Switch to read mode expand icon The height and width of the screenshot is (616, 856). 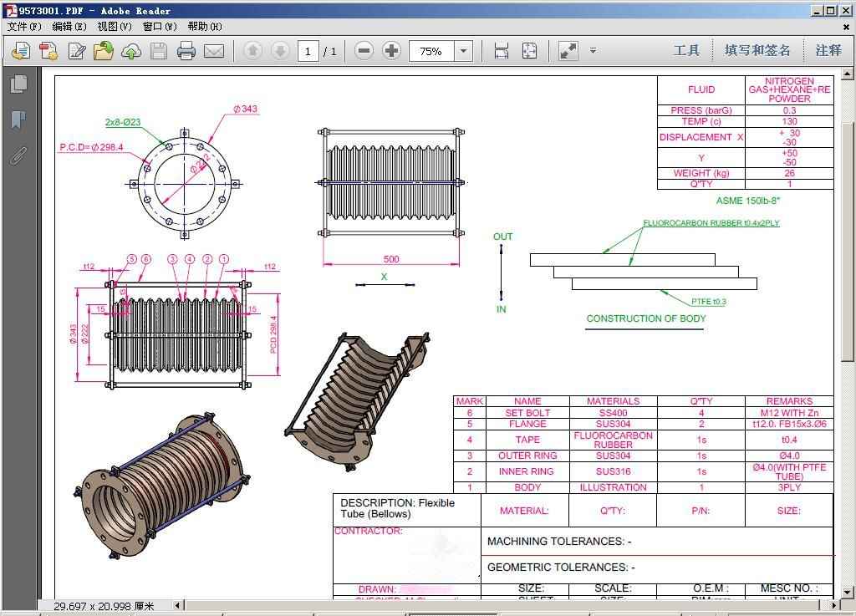568,51
